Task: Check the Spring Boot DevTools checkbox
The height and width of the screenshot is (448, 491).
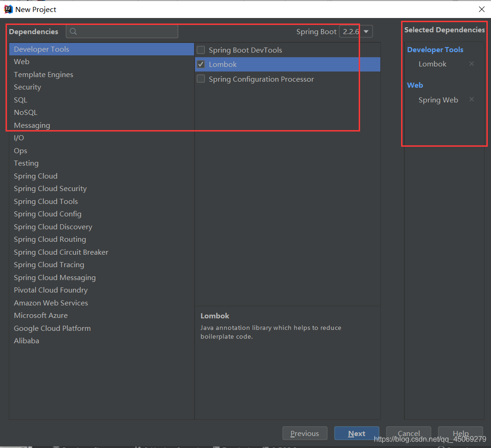Action: point(201,50)
